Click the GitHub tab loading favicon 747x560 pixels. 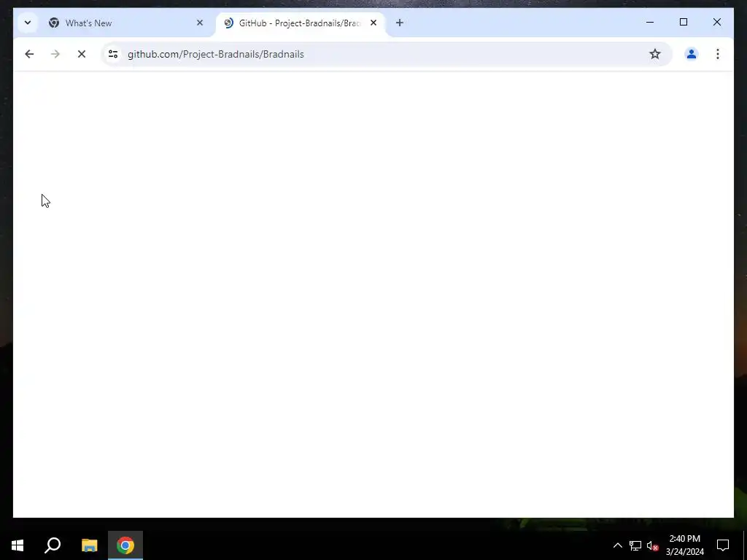228,23
